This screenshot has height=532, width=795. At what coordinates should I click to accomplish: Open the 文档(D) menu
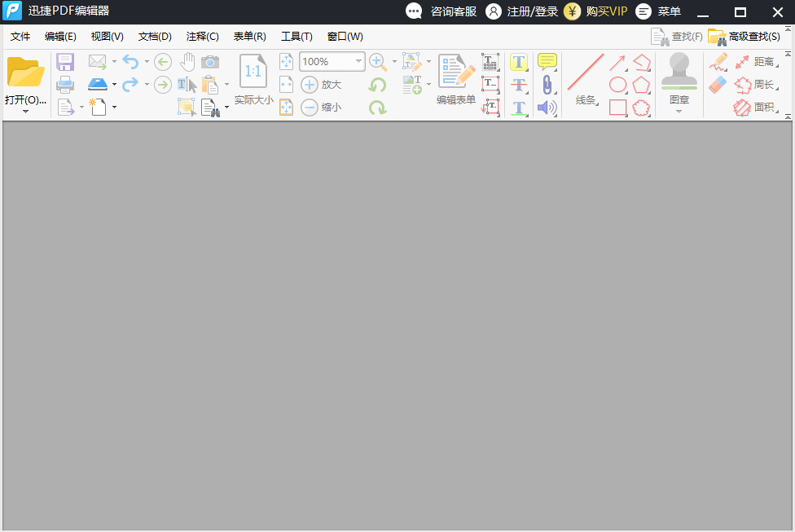click(155, 37)
